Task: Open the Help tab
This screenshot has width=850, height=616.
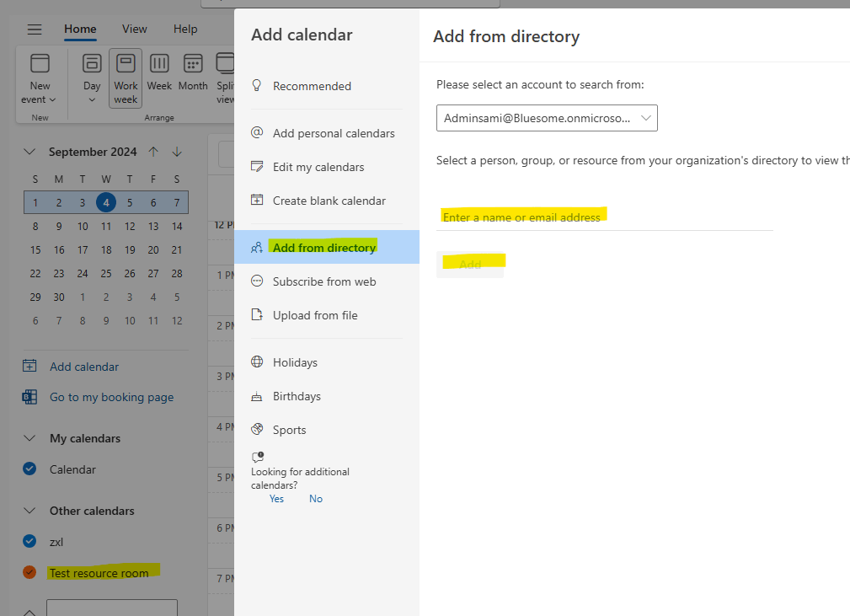Action: tap(184, 29)
